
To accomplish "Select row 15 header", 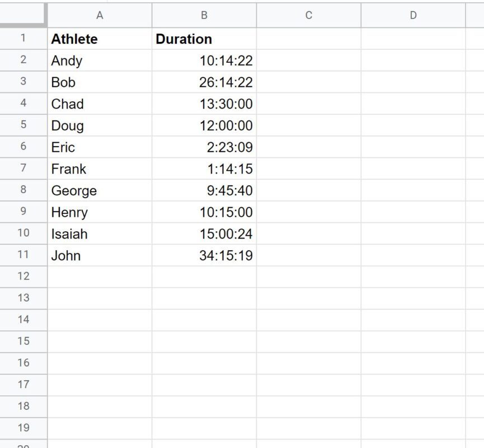I will pyautogui.click(x=23, y=341).
